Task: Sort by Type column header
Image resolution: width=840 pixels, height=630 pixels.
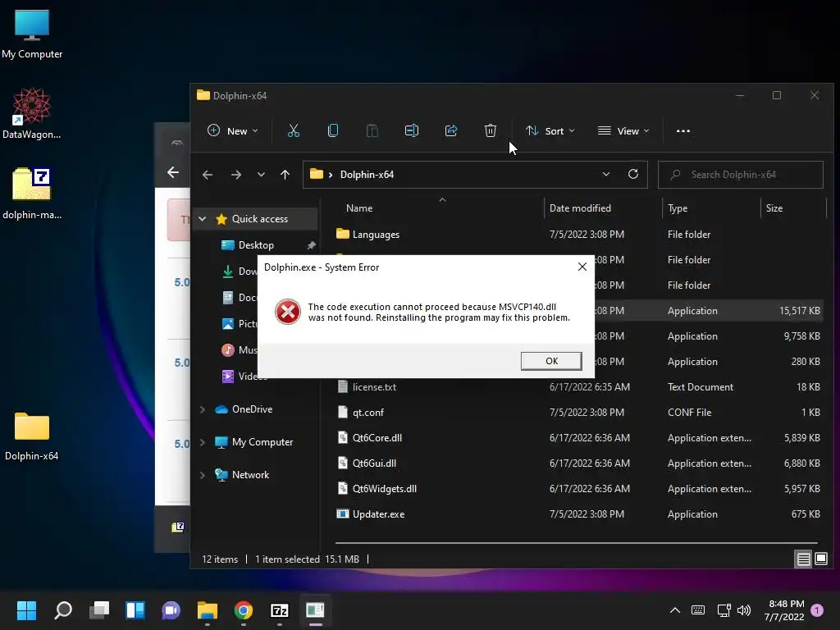Action: (677, 208)
